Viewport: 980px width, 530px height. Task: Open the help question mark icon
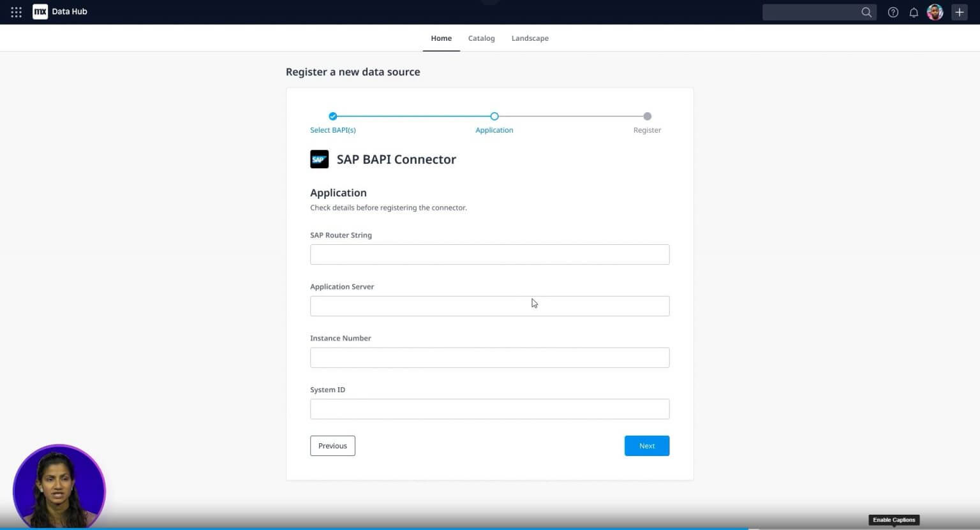pyautogui.click(x=893, y=12)
